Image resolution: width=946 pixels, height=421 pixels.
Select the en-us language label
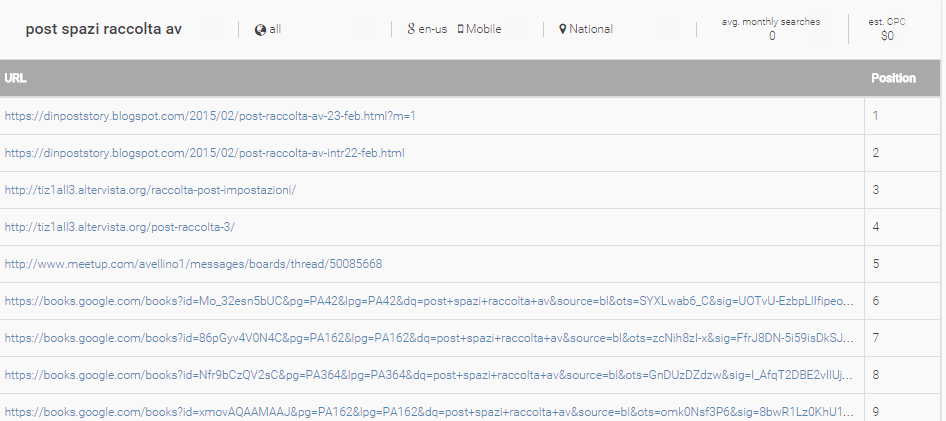click(x=433, y=29)
